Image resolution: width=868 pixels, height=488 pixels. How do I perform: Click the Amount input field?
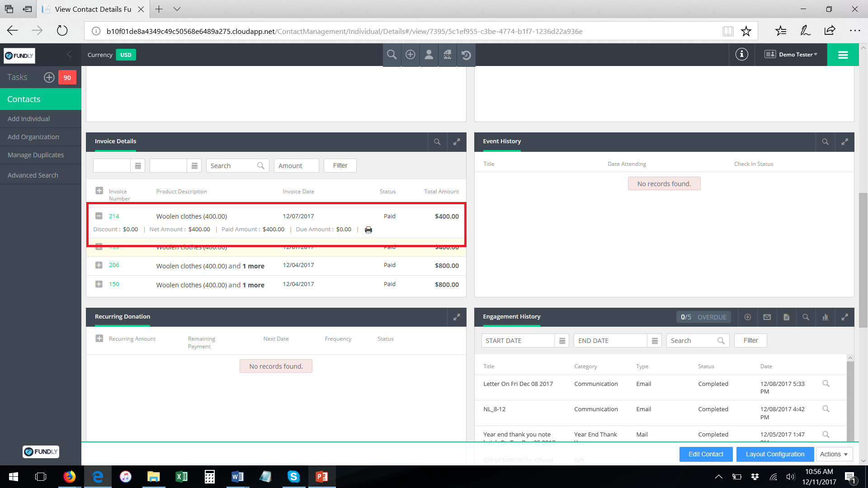(x=296, y=166)
